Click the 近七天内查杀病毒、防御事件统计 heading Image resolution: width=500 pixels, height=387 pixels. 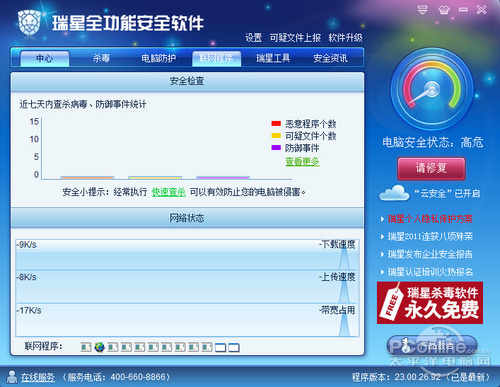point(83,104)
